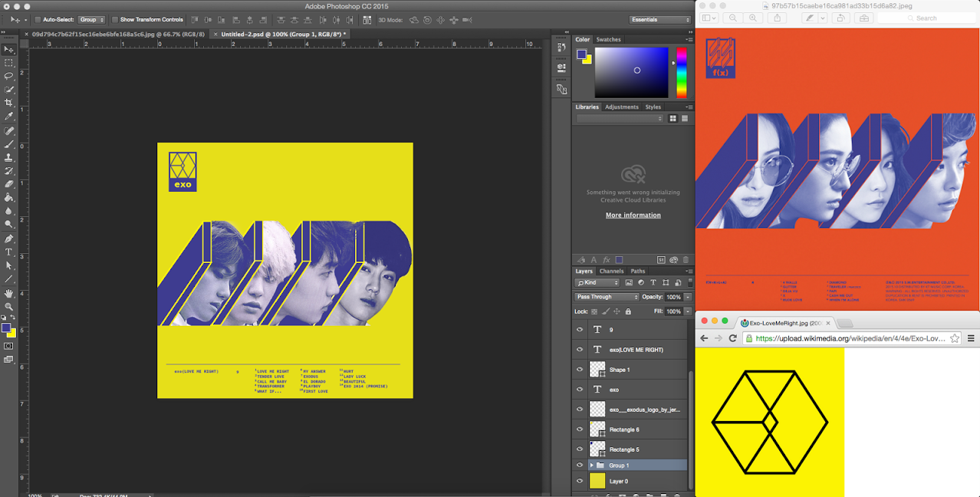Select the Clone Stamp tool
Screen dimensions: 980x497
point(9,157)
